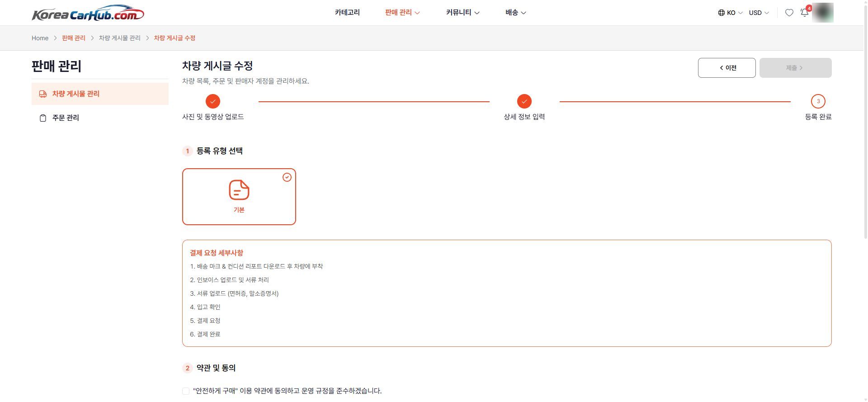Click the KoreaCarHub.com logo
868x402 pixels.
88,13
